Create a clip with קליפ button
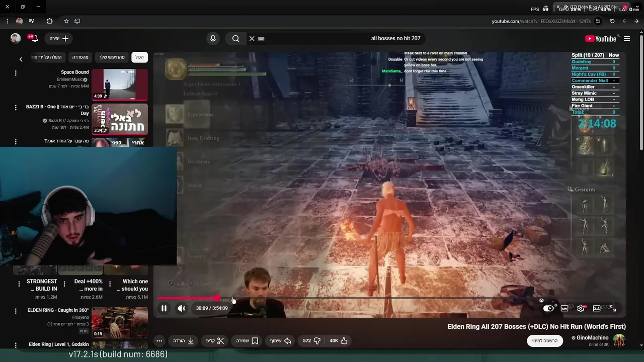This screenshot has height=362, width=644. [x=215, y=341]
